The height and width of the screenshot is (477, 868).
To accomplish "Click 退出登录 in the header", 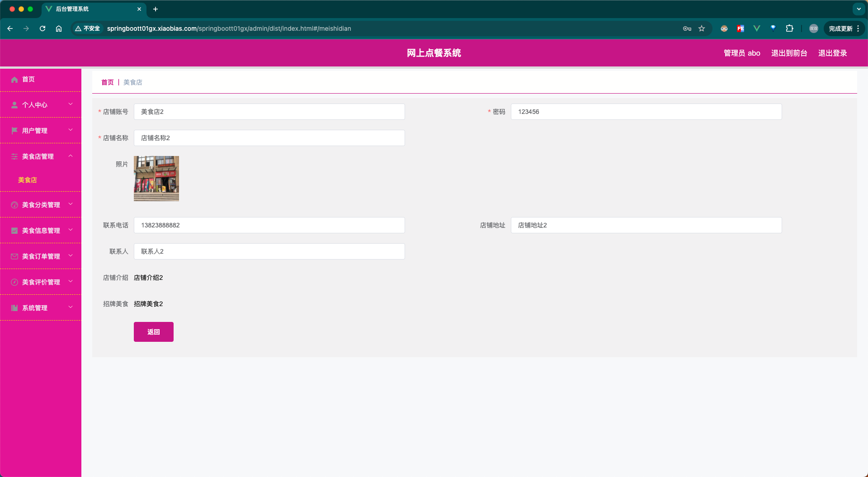I will 833,53.
